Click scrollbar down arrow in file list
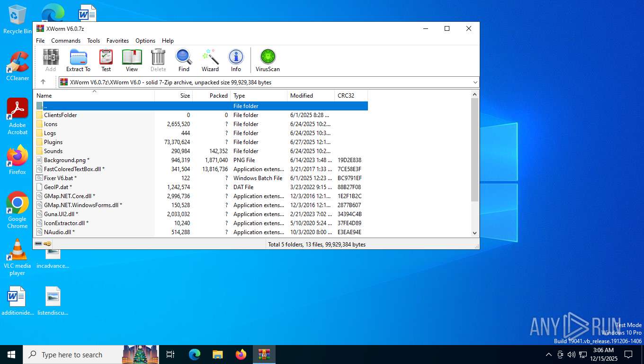This screenshot has width=644, height=364. click(x=475, y=233)
